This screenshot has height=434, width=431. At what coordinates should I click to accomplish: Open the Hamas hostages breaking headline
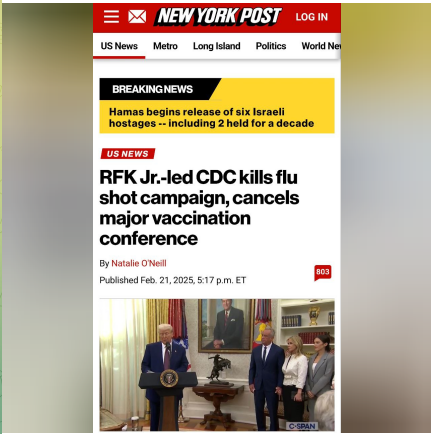pos(211,117)
